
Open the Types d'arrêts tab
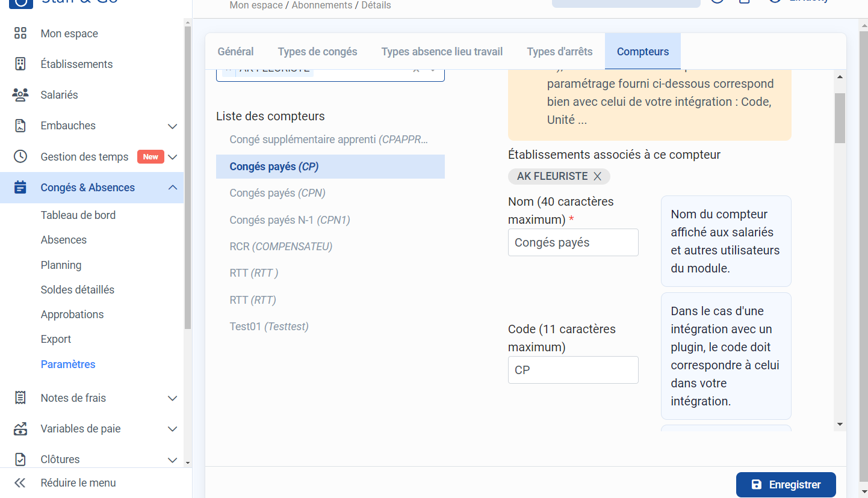(560, 52)
